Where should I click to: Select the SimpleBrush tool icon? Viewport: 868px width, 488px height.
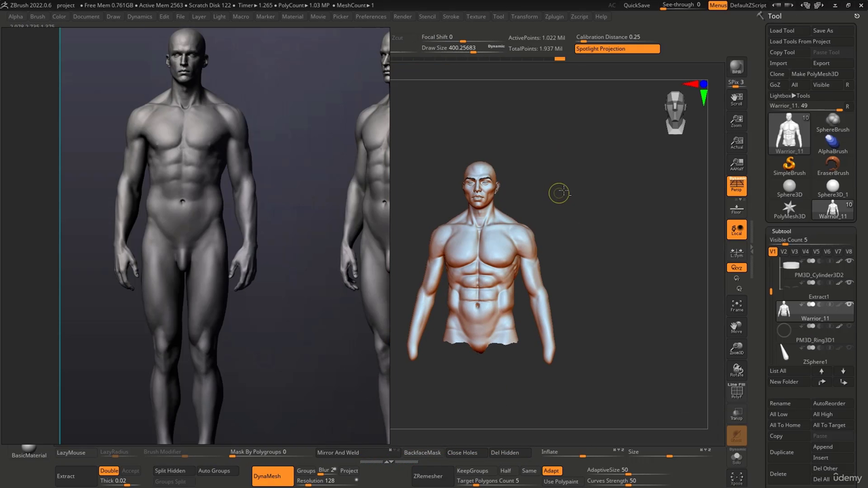coord(789,166)
